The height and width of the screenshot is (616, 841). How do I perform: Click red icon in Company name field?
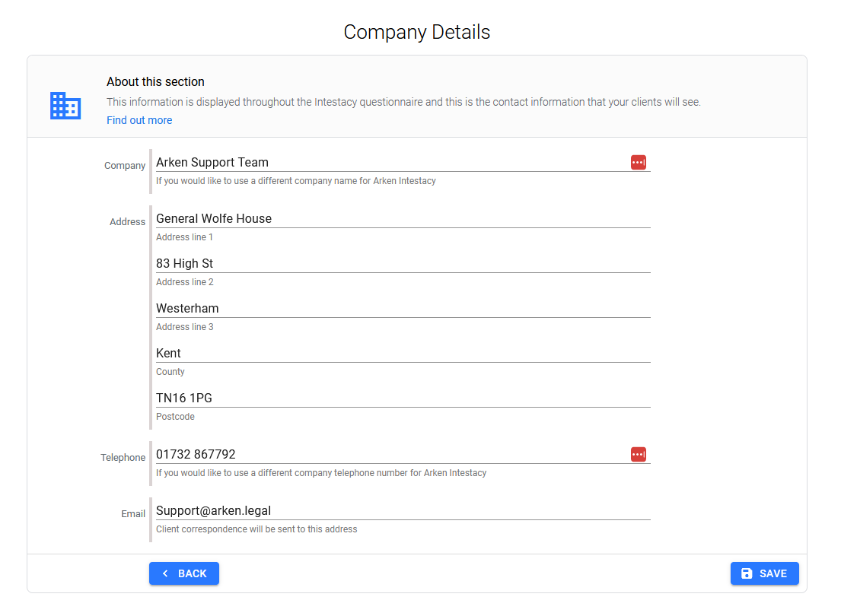pyautogui.click(x=638, y=162)
